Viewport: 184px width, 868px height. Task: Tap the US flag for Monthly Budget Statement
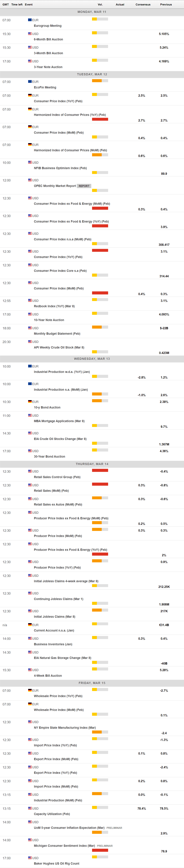(30, 328)
